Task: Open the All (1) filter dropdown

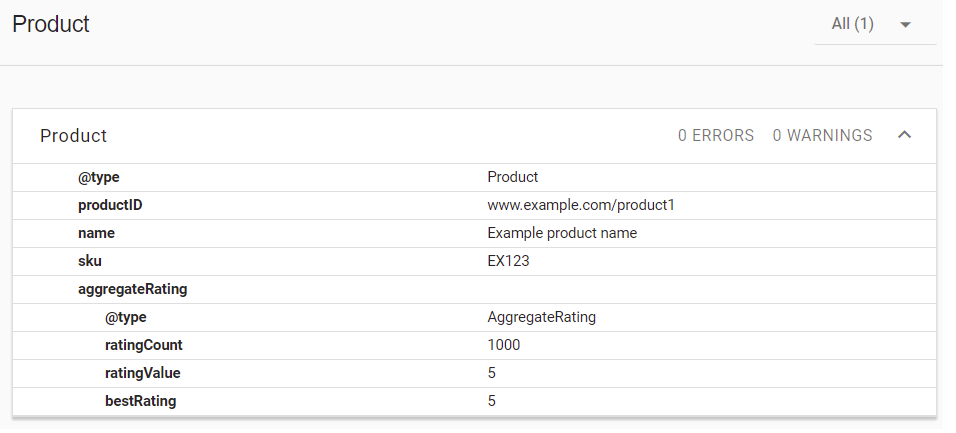Action: tap(874, 25)
